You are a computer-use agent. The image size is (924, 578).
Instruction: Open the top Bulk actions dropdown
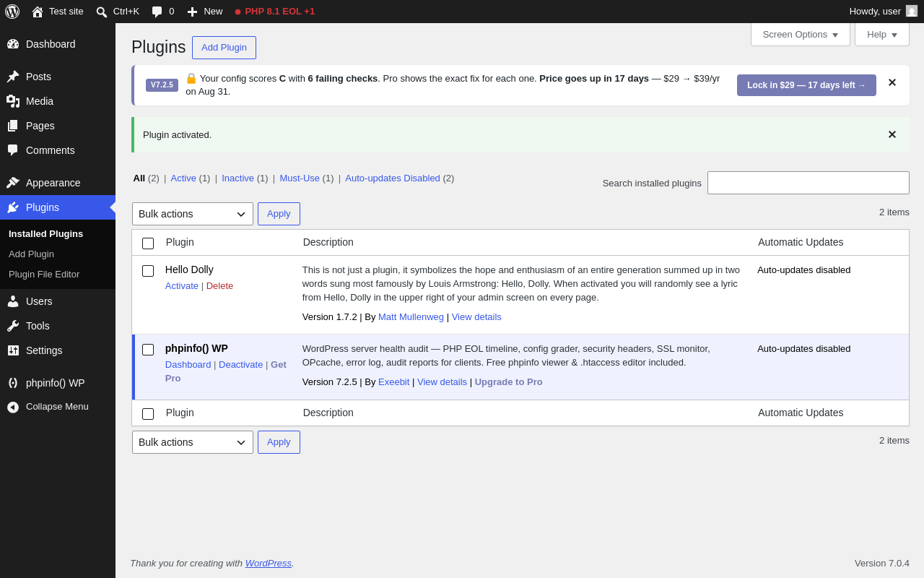pyautogui.click(x=193, y=214)
